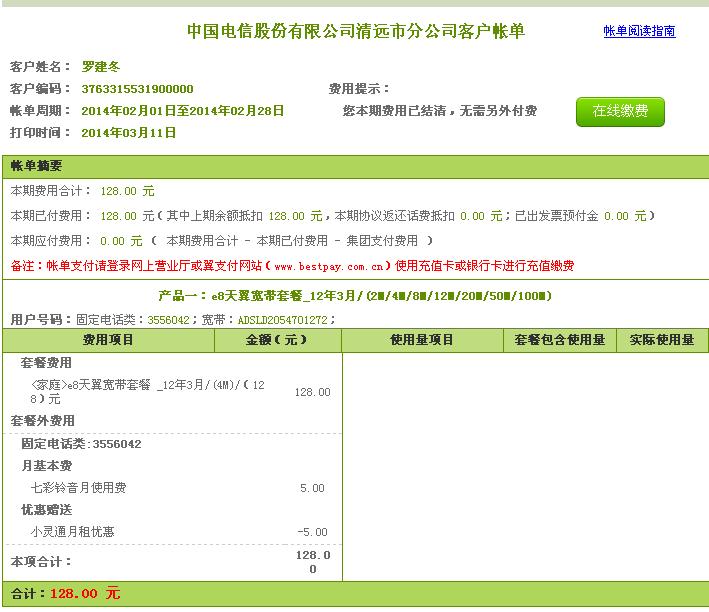Click the <家庭>e8天翼宽带套餐 item
709x612 pixels.
pos(147,392)
